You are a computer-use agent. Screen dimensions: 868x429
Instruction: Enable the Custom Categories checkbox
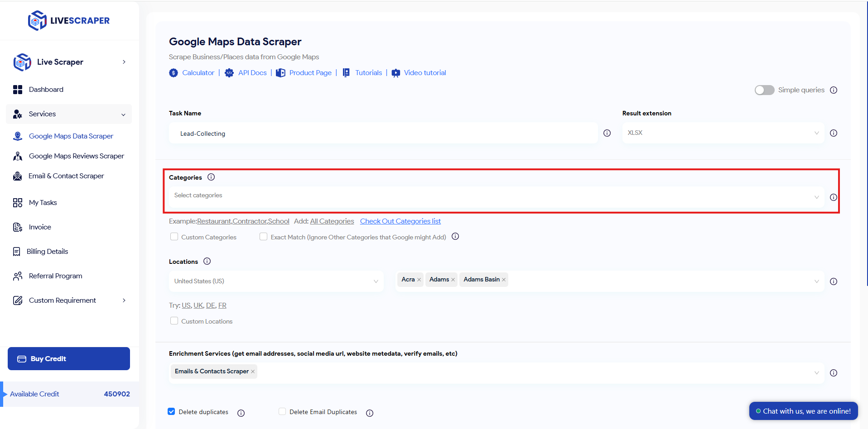174,237
